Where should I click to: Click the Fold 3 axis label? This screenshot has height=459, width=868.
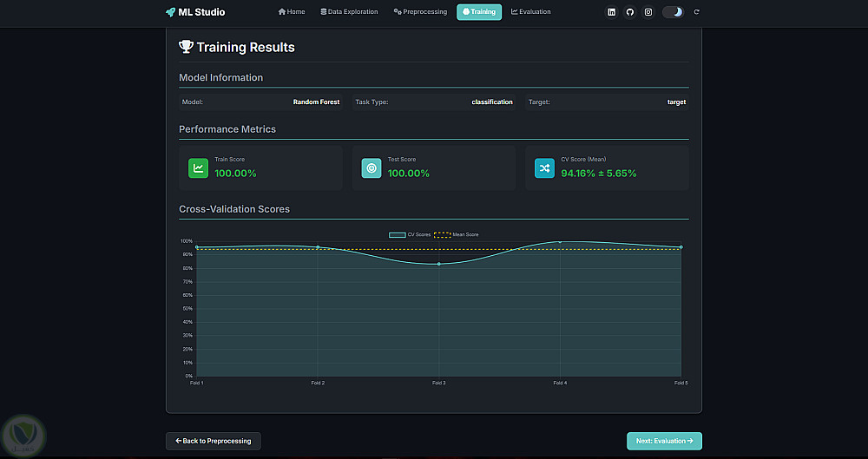pyautogui.click(x=438, y=384)
